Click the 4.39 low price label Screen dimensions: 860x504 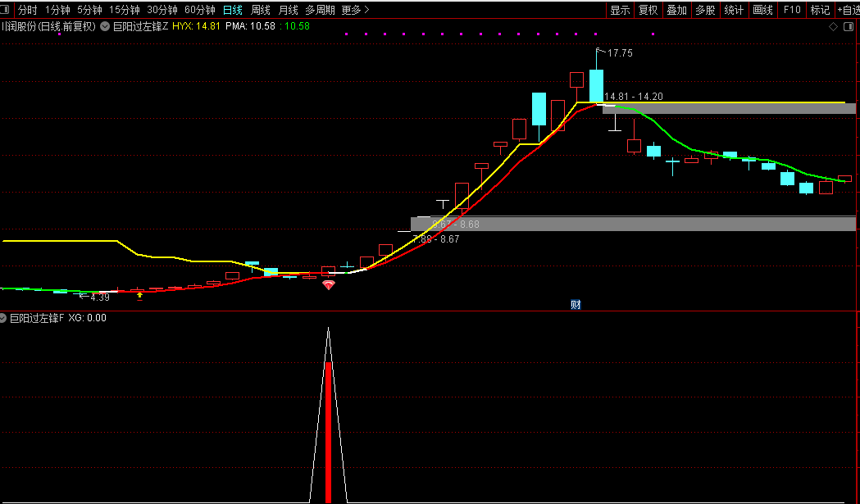100,297
